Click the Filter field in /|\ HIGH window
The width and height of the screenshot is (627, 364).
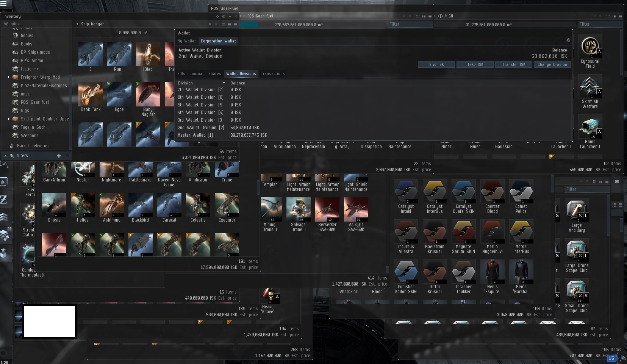click(x=600, y=24)
